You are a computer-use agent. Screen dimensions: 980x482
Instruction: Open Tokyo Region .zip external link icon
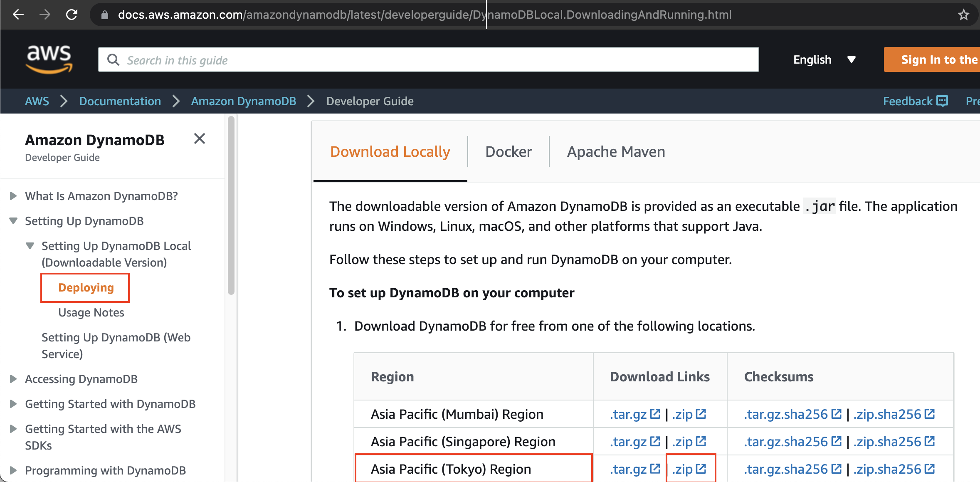click(x=701, y=469)
